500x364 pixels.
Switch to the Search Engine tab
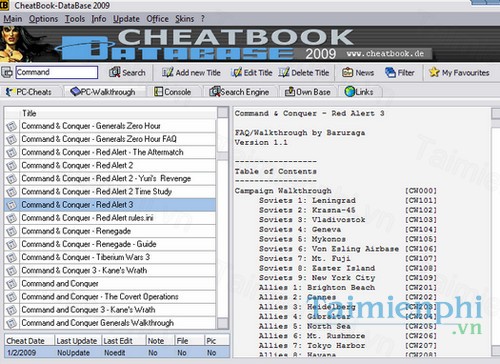pyautogui.click(x=239, y=92)
